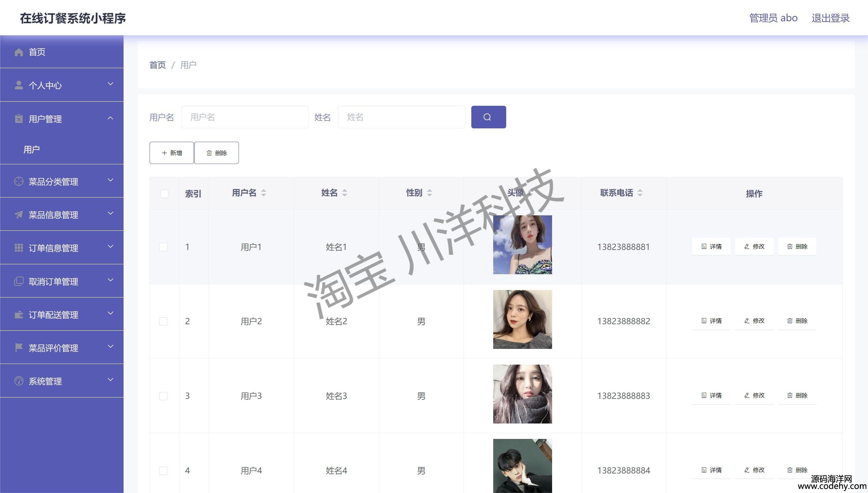
Task: Click the 用户名 search input field
Action: pyautogui.click(x=244, y=117)
